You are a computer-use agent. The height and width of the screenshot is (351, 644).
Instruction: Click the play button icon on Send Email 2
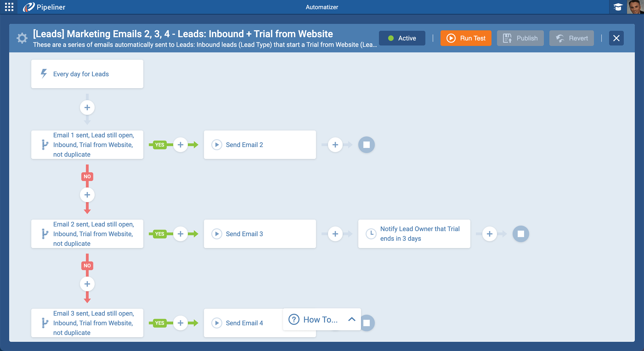tap(216, 144)
